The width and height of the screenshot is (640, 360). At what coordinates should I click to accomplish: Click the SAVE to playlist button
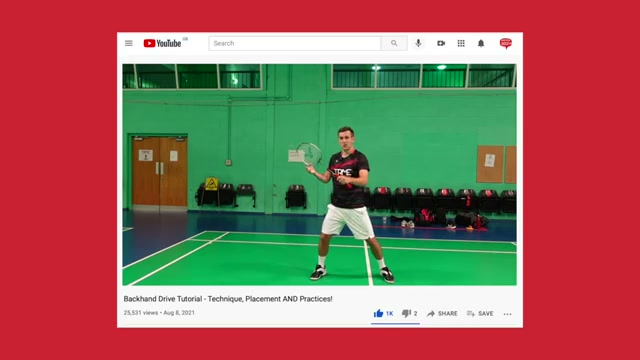(x=480, y=313)
